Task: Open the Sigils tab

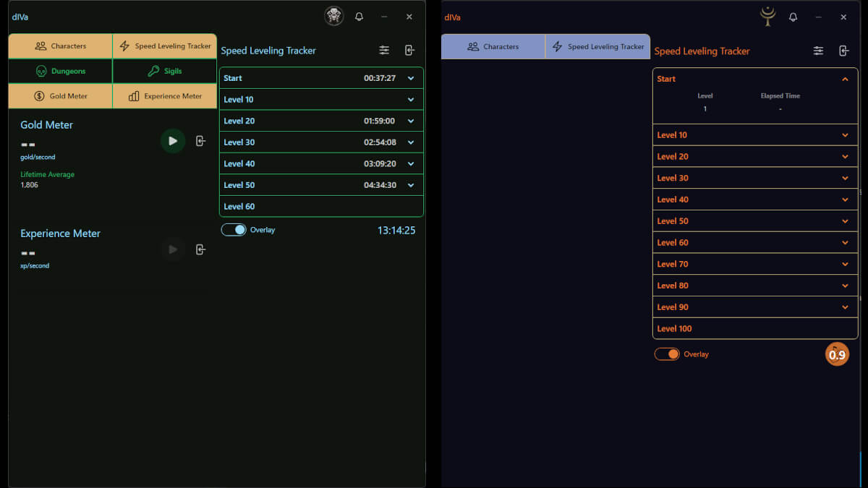Action: click(x=165, y=72)
